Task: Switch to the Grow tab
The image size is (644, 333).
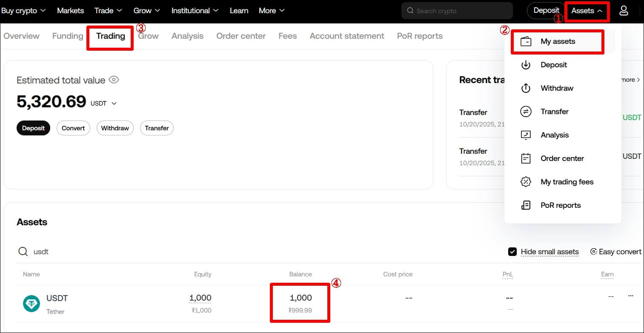Action: tap(149, 36)
